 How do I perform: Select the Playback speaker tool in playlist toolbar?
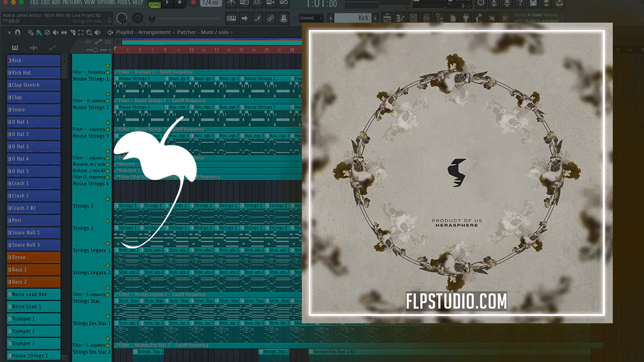99,32
